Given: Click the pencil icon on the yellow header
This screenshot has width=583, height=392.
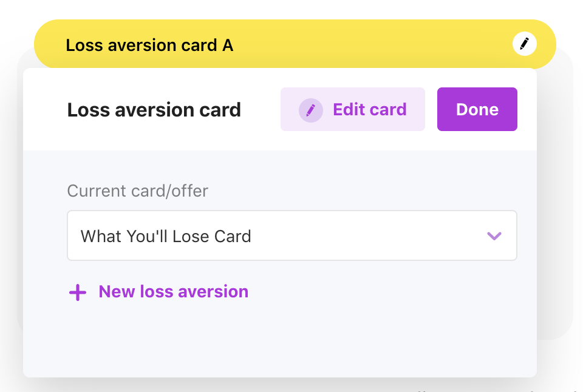Looking at the screenshot, I should point(525,44).
